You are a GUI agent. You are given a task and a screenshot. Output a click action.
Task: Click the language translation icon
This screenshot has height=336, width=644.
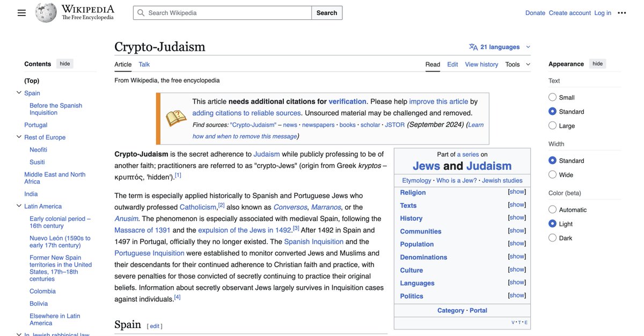(473, 47)
